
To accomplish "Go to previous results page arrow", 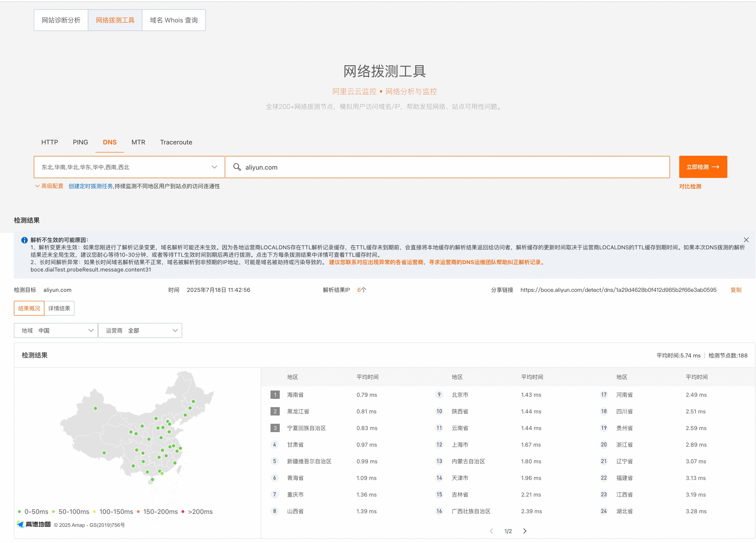I will [x=491, y=531].
